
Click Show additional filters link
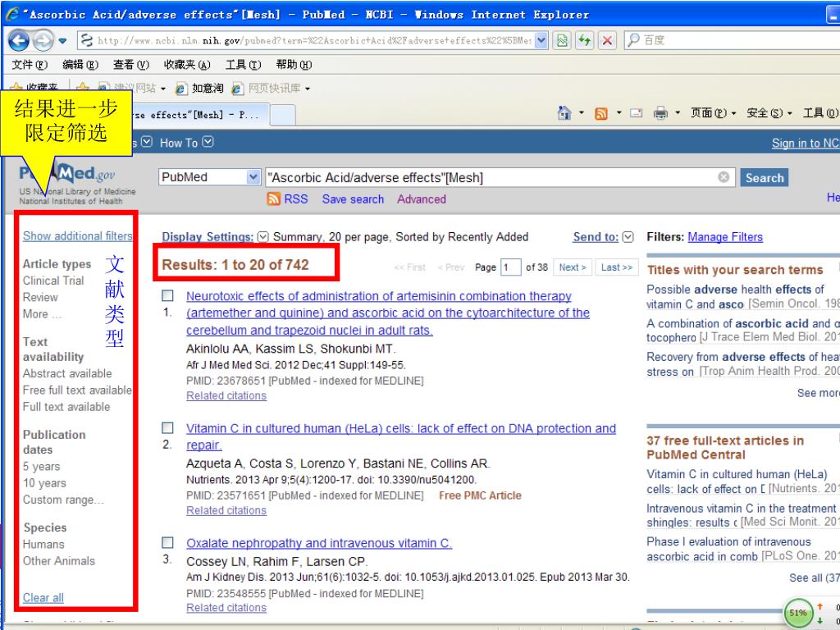(x=78, y=236)
